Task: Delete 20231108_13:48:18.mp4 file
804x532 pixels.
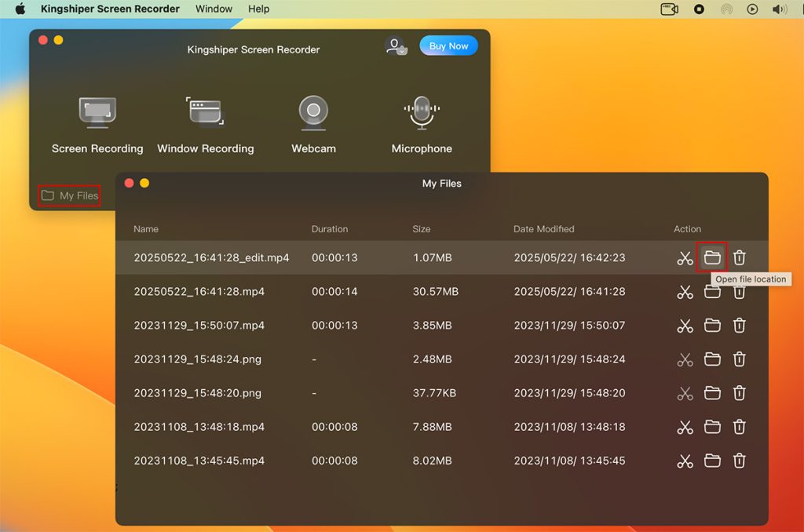Action: pos(739,428)
